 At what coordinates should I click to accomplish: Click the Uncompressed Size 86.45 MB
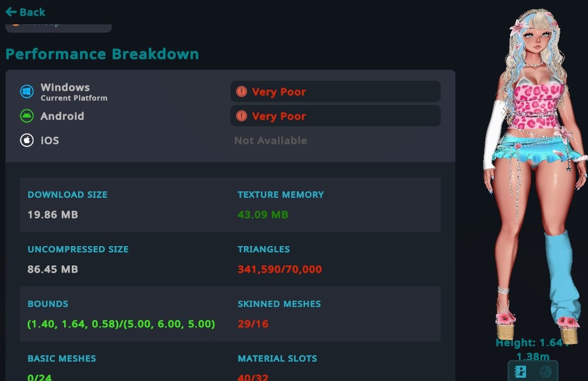(x=53, y=269)
